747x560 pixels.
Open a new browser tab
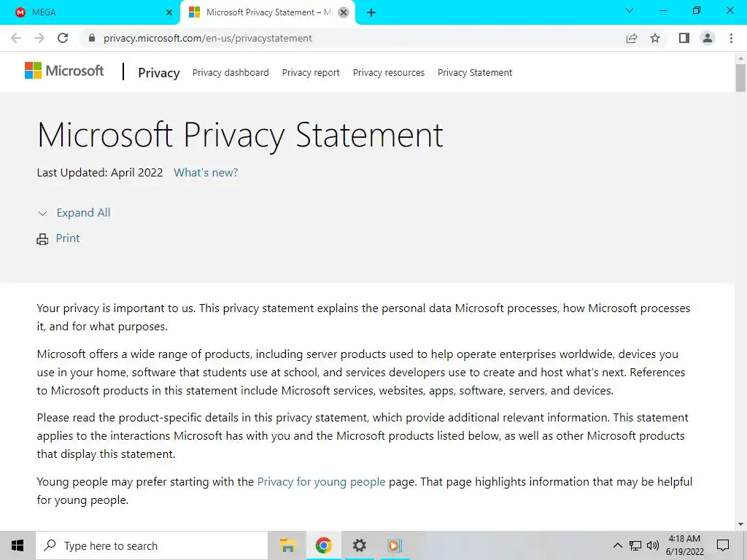point(371,12)
